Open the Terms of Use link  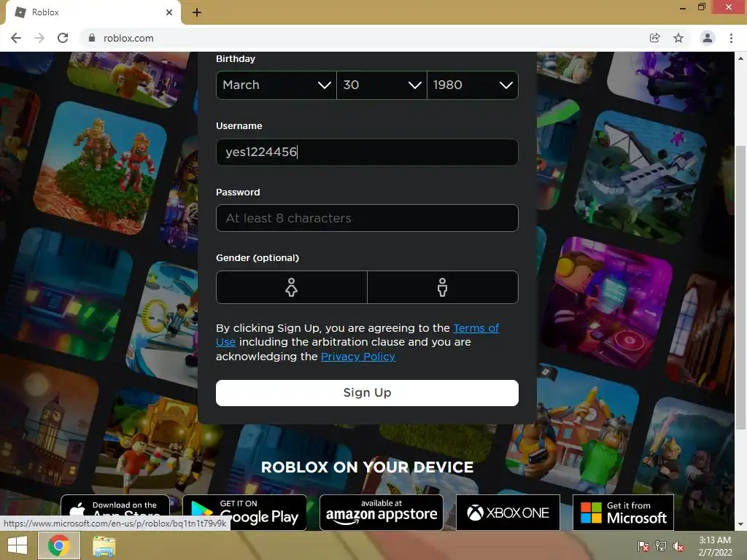[476, 328]
